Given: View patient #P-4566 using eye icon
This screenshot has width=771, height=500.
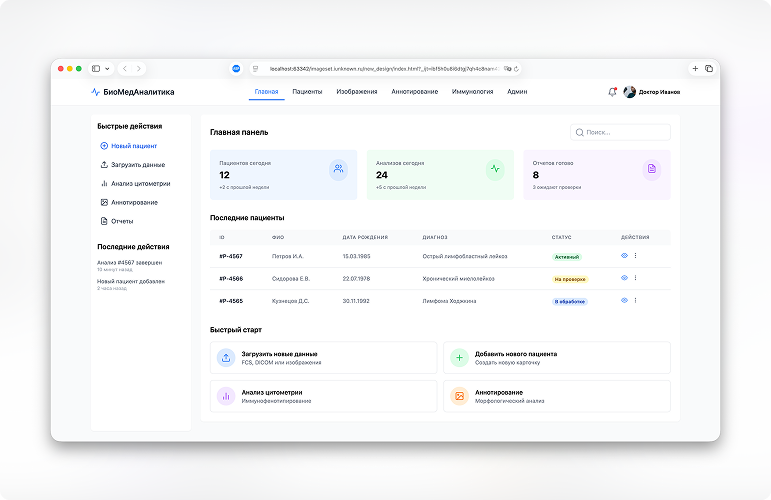Looking at the screenshot, I should (624, 278).
